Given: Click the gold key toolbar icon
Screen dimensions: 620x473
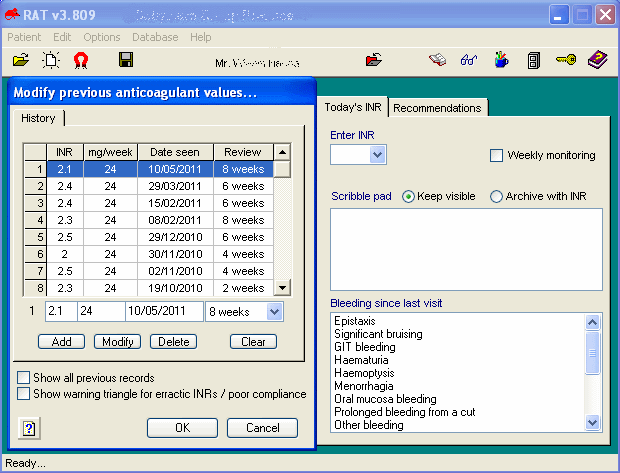Looking at the screenshot, I should click(566, 60).
